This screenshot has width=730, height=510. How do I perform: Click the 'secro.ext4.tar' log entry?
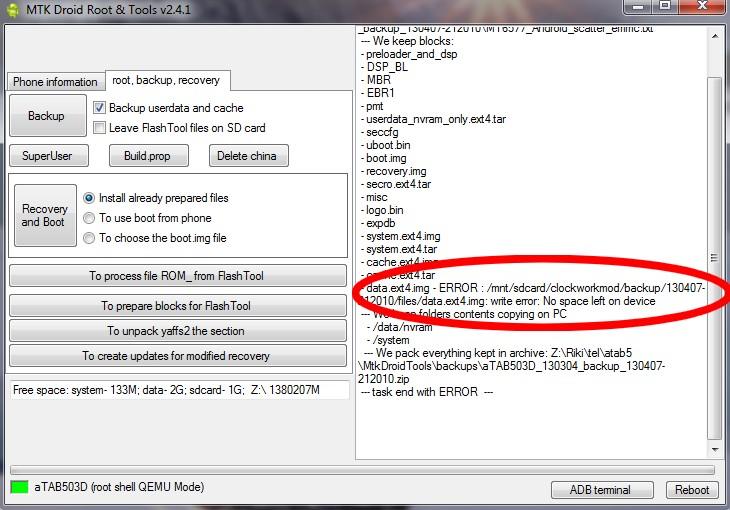(399, 184)
